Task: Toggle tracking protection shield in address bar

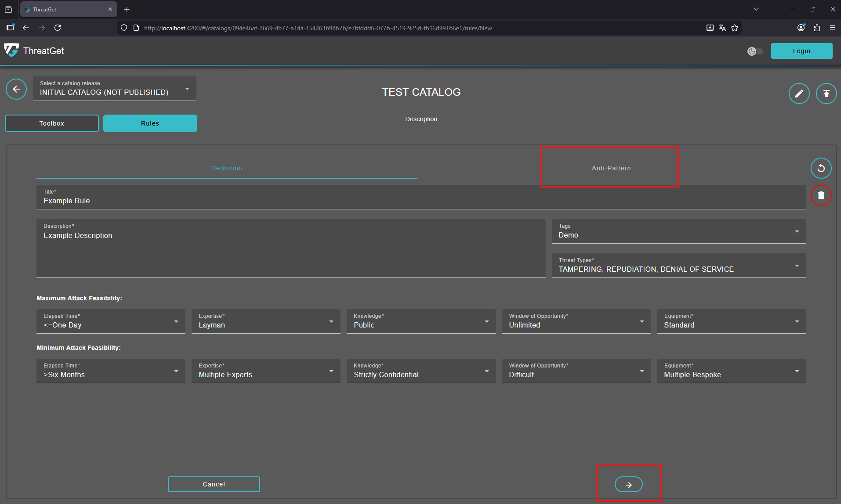Action: pyautogui.click(x=123, y=27)
